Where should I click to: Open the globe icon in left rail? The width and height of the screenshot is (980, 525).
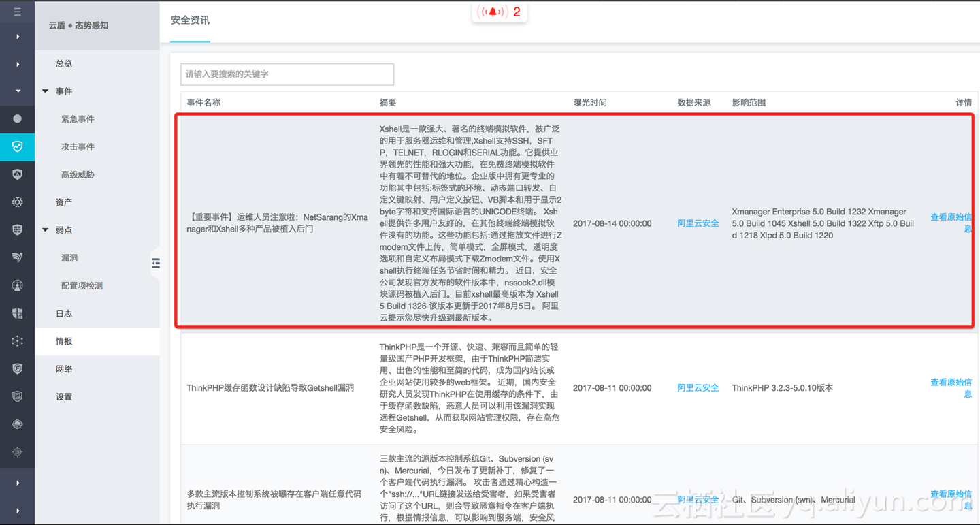[18, 285]
